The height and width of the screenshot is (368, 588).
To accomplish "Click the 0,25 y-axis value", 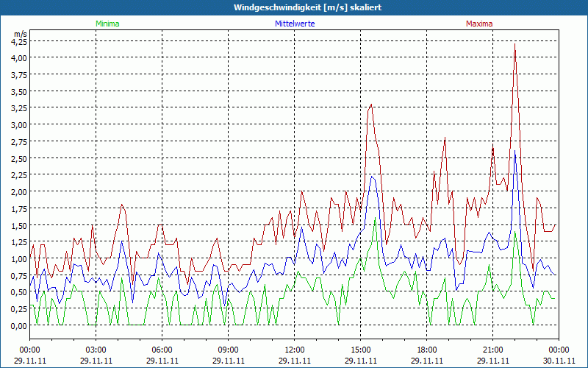I will pos(19,309).
